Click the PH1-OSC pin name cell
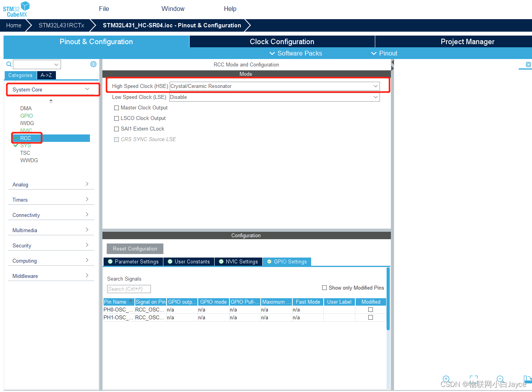Screen dimensions: 532x392 [x=119, y=317]
